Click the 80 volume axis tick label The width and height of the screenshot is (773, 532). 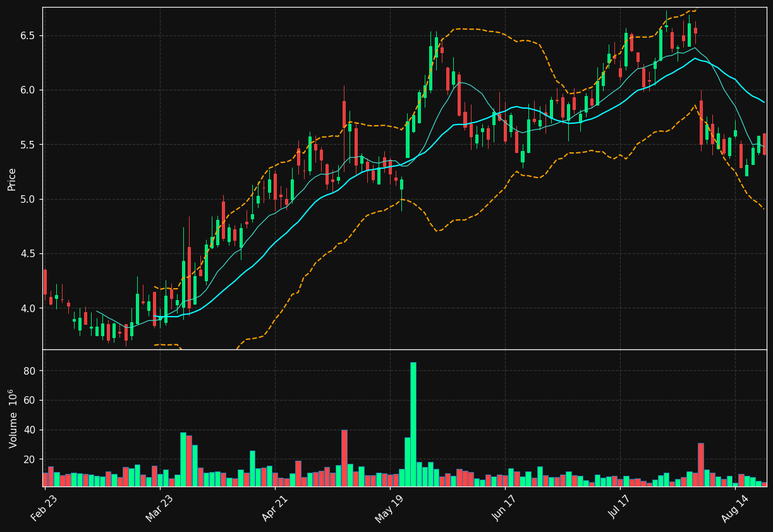(29, 371)
